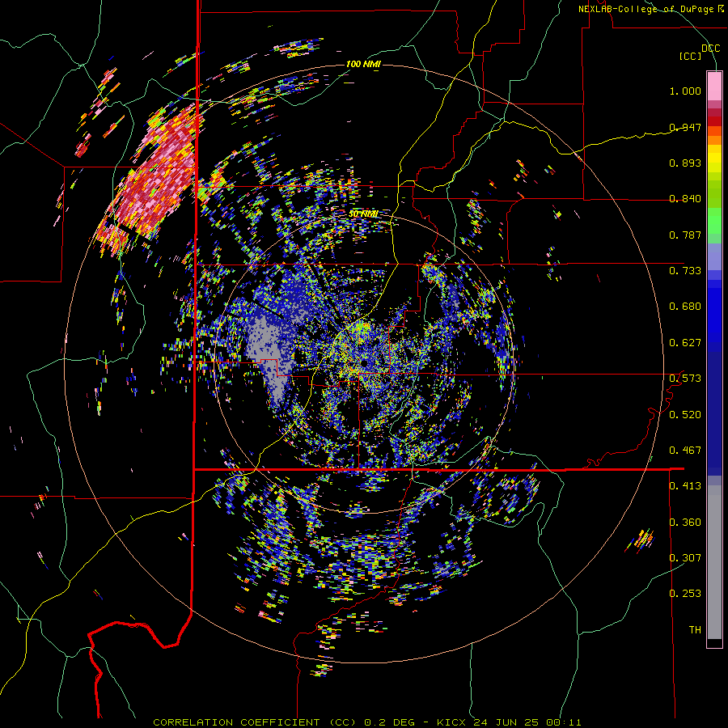The width and height of the screenshot is (728, 728).
Task: Click the 0.680 legend value
Action: [x=685, y=307]
